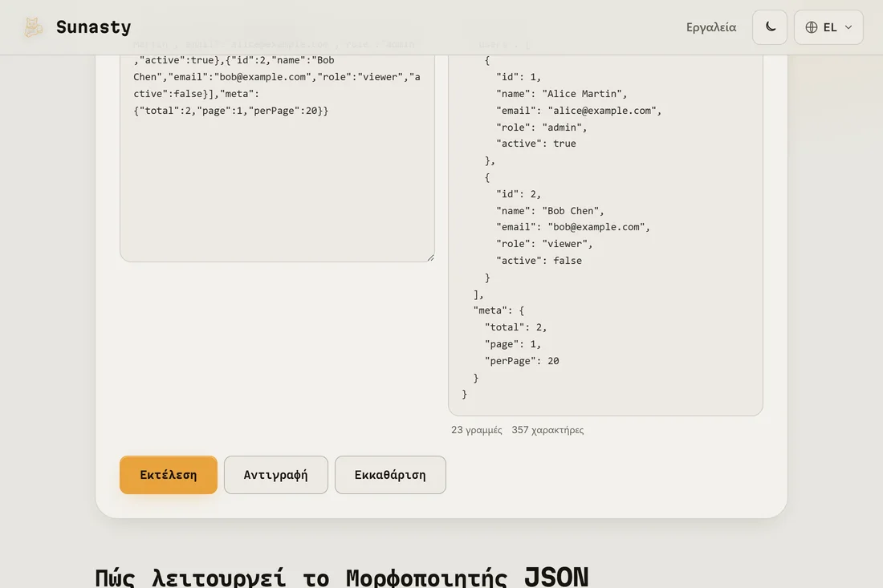Click the "357 χαρακτήρες" character count
The width and height of the screenshot is (883, 588).
(547, 430)
